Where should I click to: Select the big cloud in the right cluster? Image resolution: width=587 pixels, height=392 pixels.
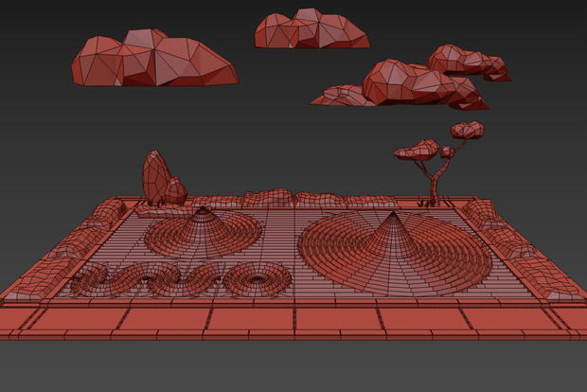pos(425,84)
